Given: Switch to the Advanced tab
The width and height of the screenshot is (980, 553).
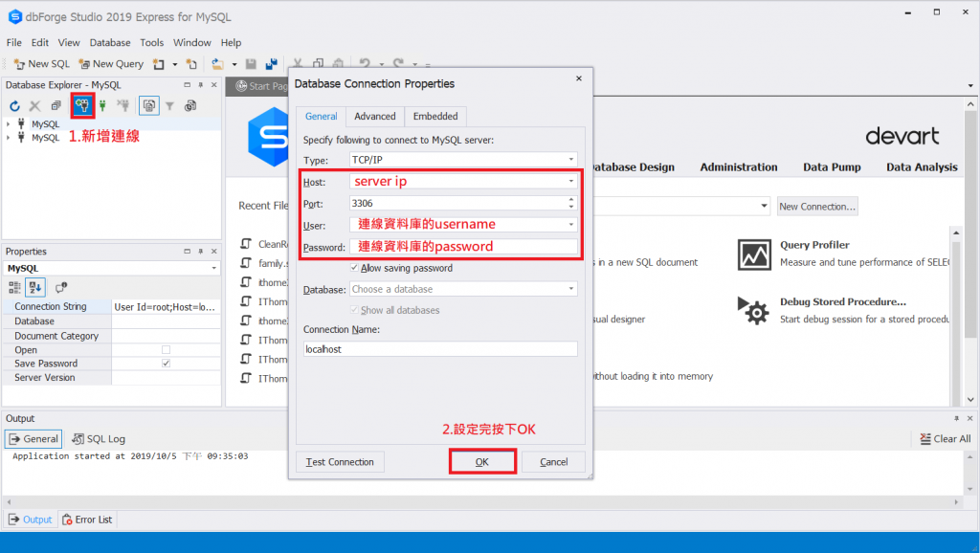Looking at the screenshot, I should tap(375, 116).
